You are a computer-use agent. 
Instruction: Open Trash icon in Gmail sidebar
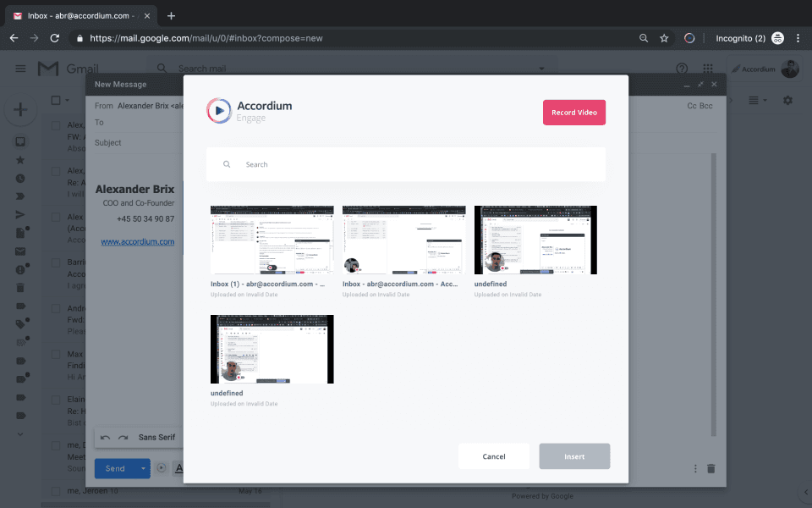point(20,288)
